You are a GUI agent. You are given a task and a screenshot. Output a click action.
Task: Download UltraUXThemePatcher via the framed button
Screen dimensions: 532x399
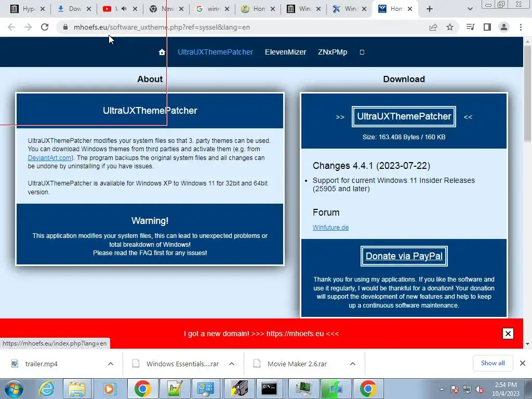[x=404, y=116]
